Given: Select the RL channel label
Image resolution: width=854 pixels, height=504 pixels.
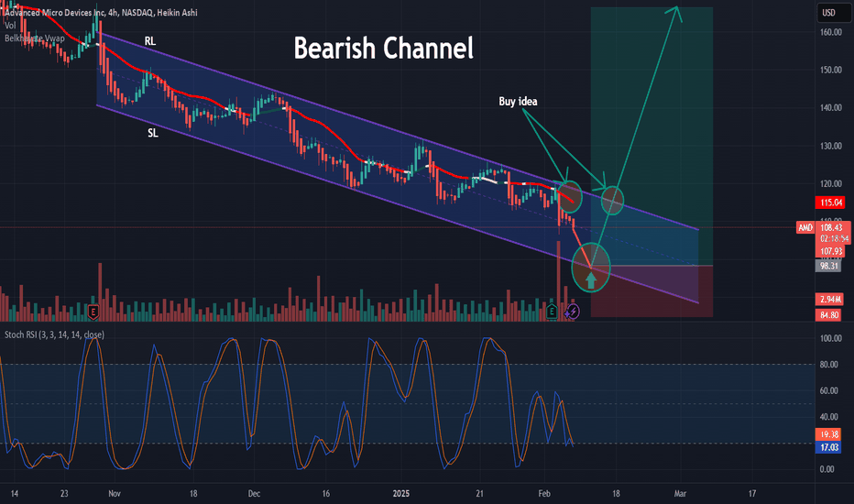Looking at the screenshot, I should (149, 41).
